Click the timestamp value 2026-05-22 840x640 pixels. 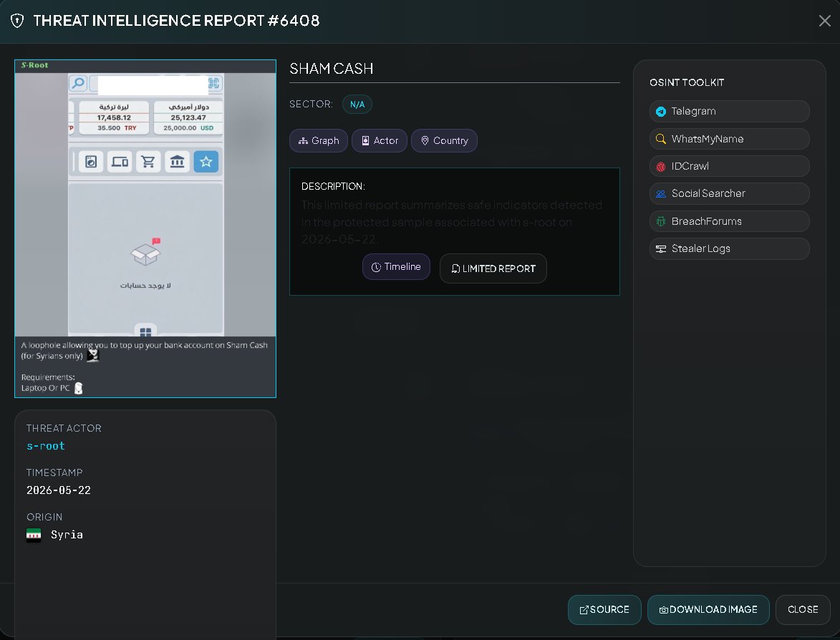tap(59, 490)
